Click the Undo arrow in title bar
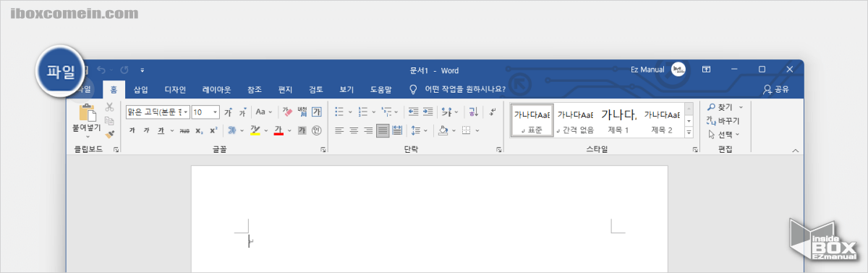Screen dimensions: 868x273 point(101,70)
